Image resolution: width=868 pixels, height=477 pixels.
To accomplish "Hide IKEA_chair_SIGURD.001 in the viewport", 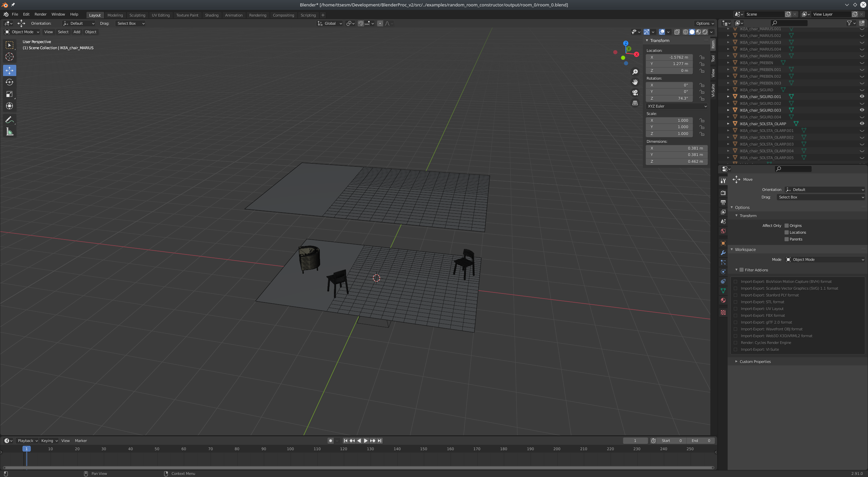I will [862, 97].
